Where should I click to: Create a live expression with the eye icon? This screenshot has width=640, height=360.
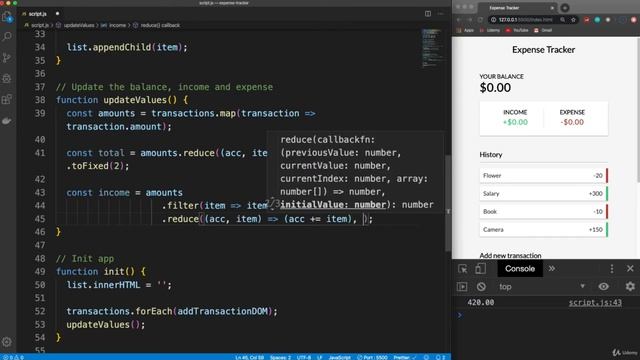click(x=604, y=287)
